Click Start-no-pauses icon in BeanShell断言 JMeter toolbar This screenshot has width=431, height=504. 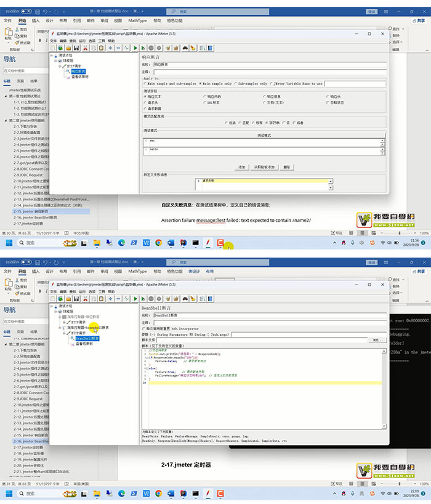(143, 299)
